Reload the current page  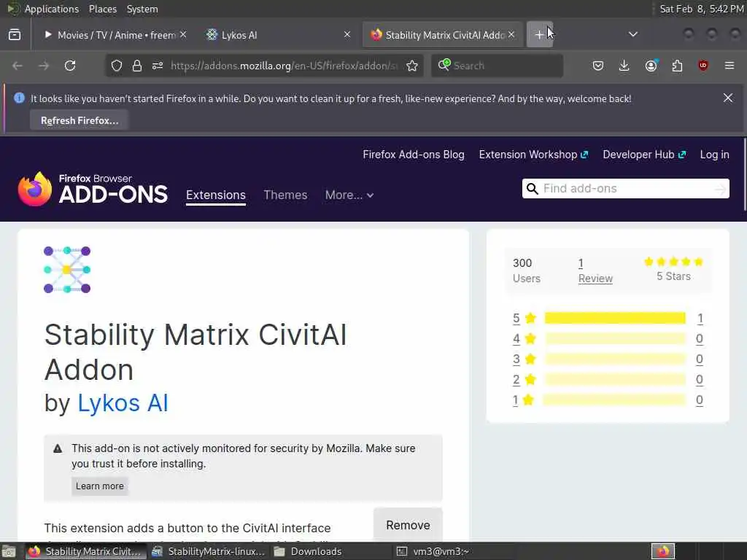point(70,66)
